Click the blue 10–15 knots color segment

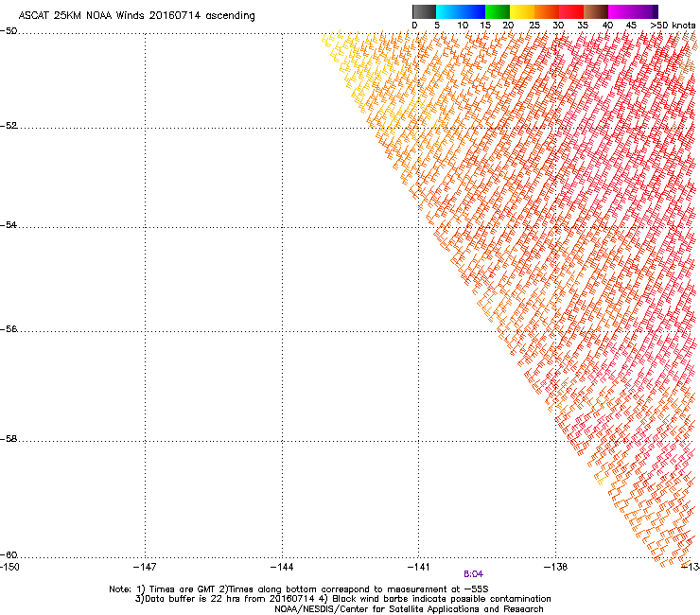pyautogui.click(x=473, y=11)
